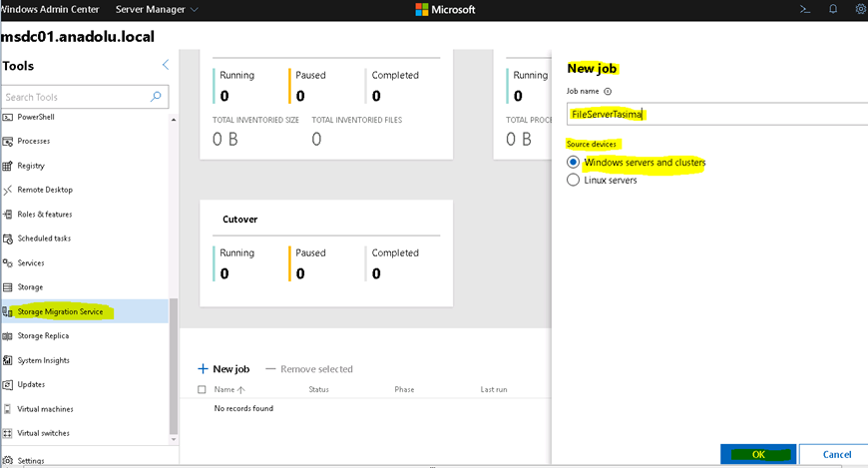Open Roles & features tool
Image resolution: width=868 pixels, height=468 pixels.
click(45, 215)
